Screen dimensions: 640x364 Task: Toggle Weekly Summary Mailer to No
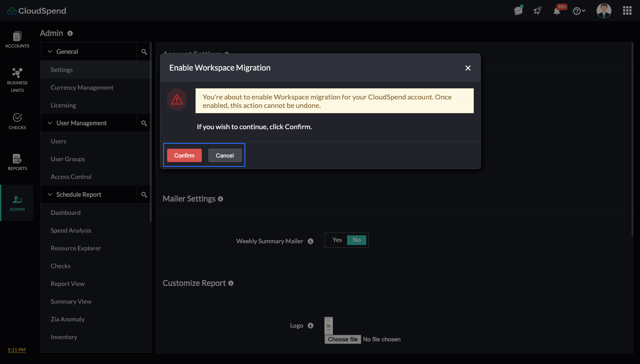(356, 240)
